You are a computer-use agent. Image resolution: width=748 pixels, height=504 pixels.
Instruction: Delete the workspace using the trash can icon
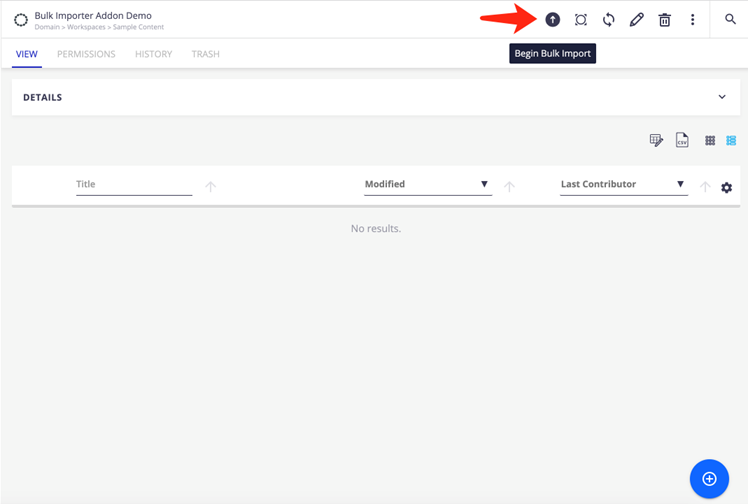tap(664, 20)
